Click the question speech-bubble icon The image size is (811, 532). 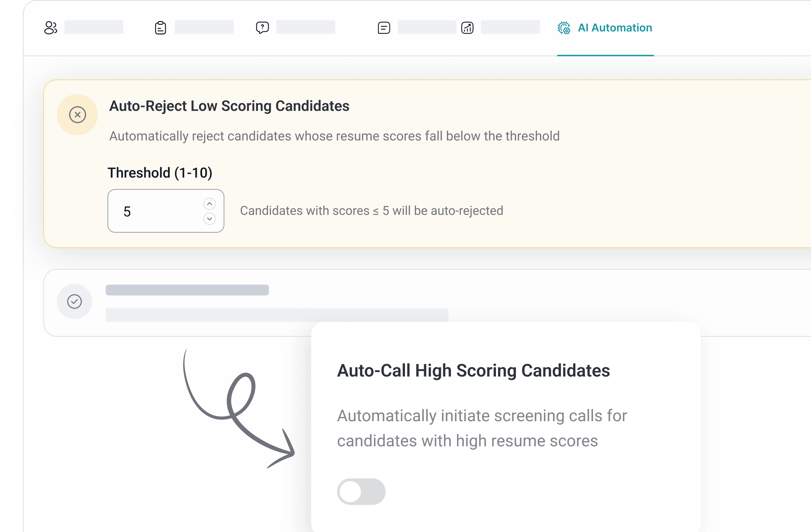(x=263, y=27)
